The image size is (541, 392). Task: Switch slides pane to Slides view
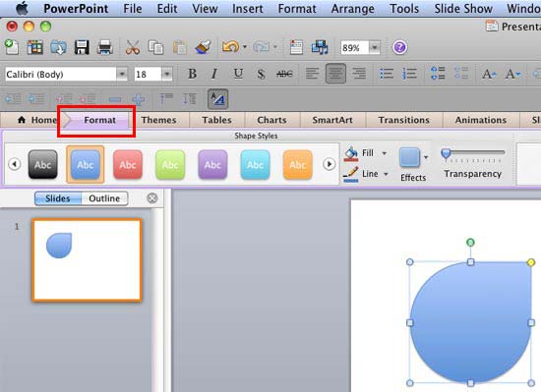pos(58,198)
